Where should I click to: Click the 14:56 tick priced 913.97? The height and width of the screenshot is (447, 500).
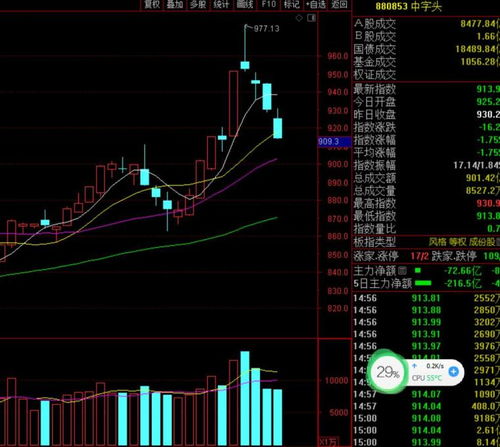tap(427, 346)
